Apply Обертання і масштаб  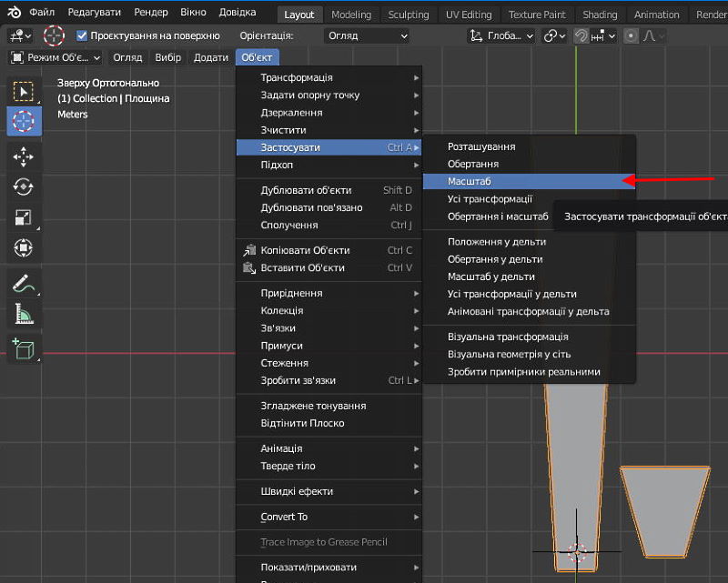498,216
